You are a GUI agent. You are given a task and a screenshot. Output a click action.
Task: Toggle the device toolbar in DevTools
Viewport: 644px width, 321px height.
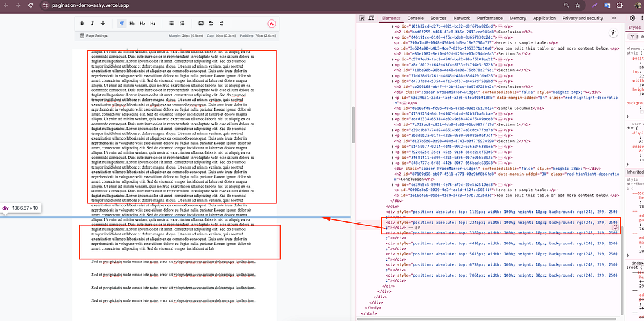372,18
